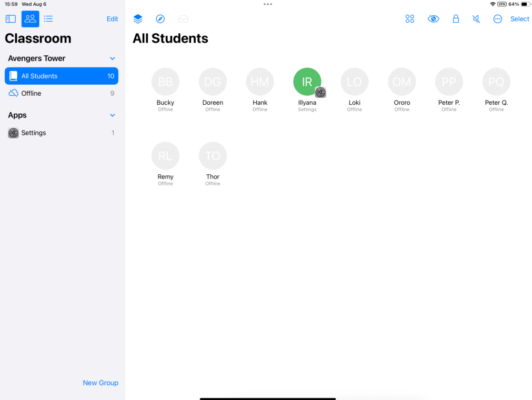
Task: Tap the Classroom sidebar title
Action: click(38, 38)
